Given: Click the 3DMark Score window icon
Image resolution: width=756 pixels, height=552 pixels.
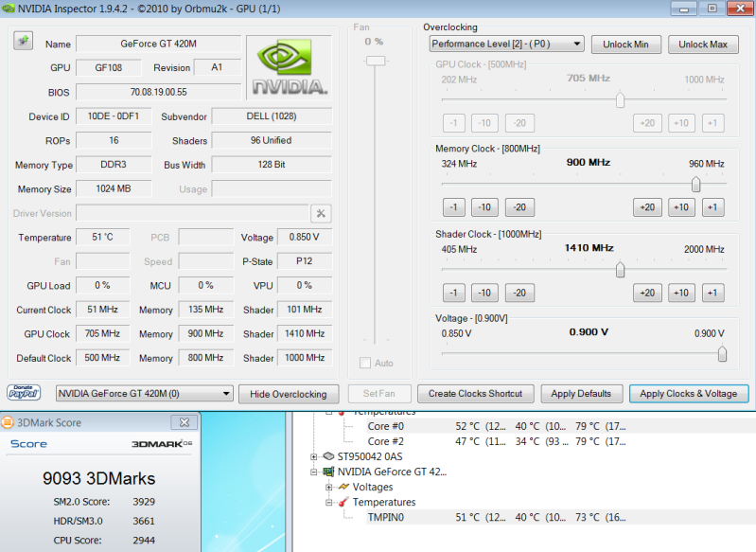Looking at the screenshot, I should click(8, 422).
